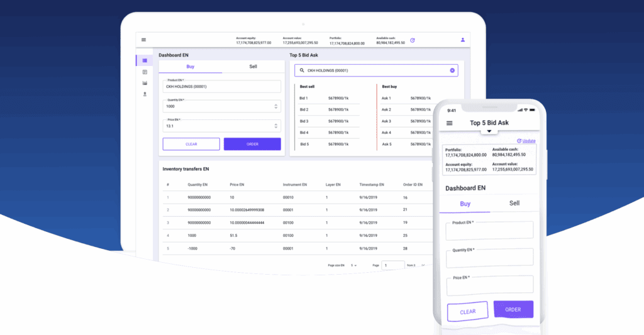Click the Update link on the phone
Viewport: 644px width, 335px height.
[528, 141]
